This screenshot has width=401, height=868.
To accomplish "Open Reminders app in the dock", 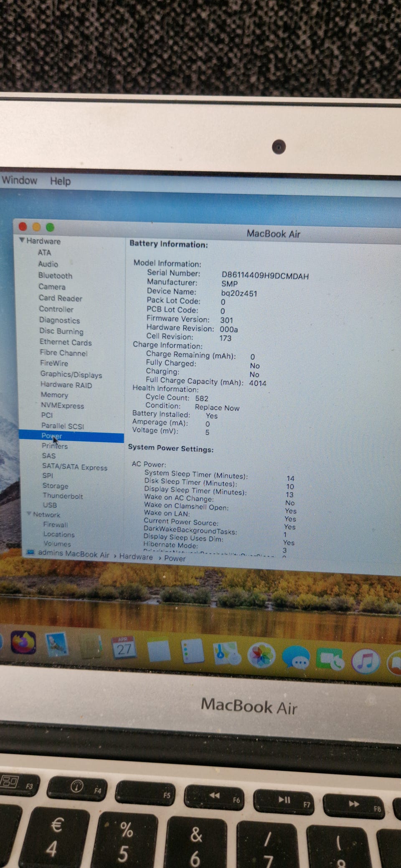I will (x=193, y=651).
